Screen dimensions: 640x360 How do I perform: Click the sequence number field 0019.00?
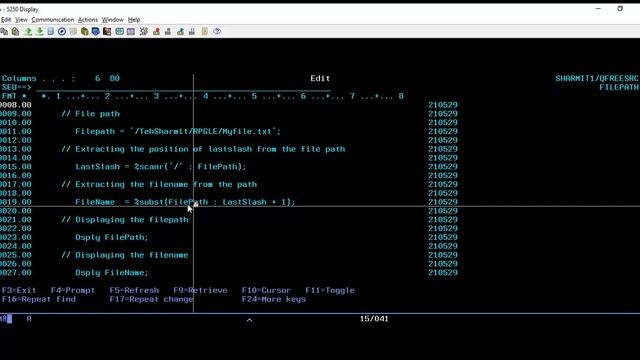16,202
